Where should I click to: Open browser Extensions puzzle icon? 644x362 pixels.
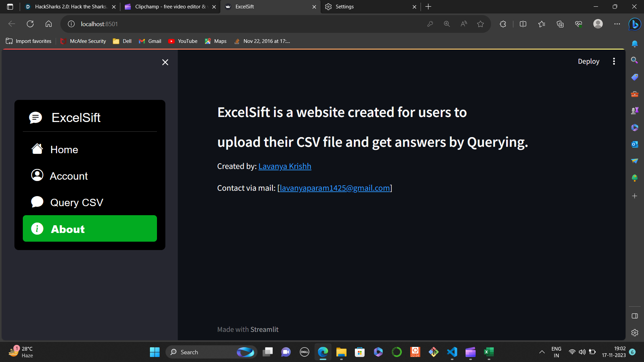(x=503, y=24)
